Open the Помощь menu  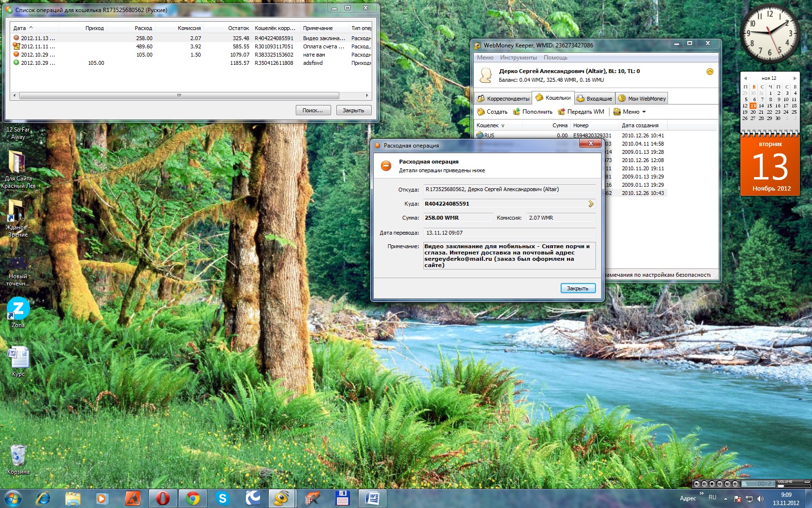tap(555, 58)
